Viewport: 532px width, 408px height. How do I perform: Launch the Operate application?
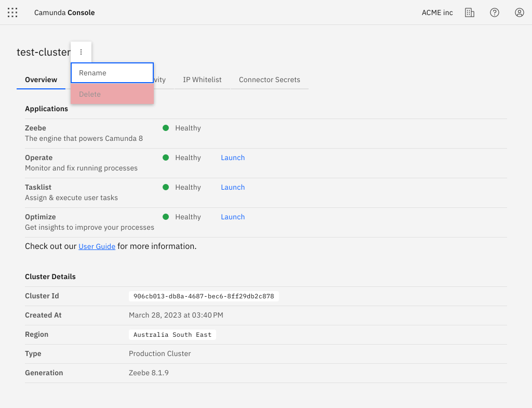233,157
